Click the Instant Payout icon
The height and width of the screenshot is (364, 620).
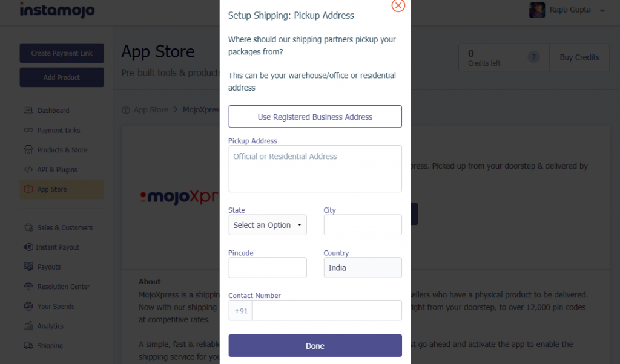pos(28,247)
